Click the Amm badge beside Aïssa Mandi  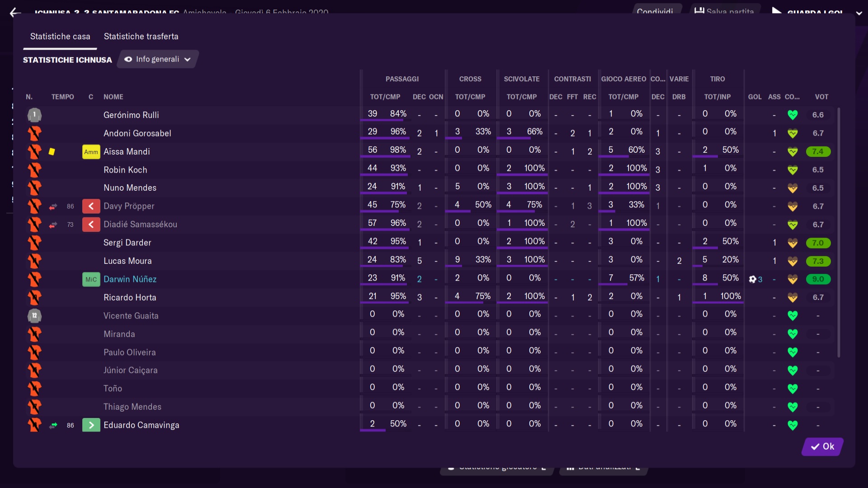[91, 152]
